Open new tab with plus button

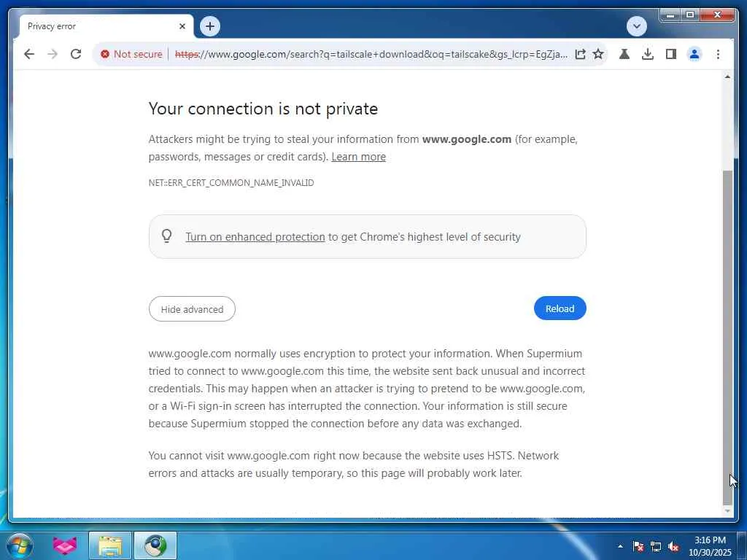[x=210, y=26]
